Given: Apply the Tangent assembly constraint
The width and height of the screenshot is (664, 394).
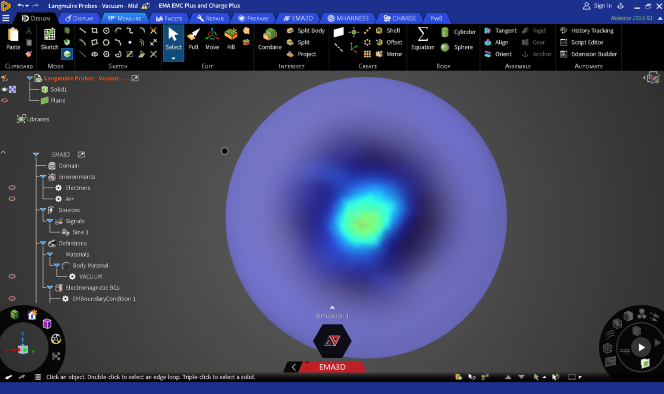Looking at the screenshot, I should (501, 31).
